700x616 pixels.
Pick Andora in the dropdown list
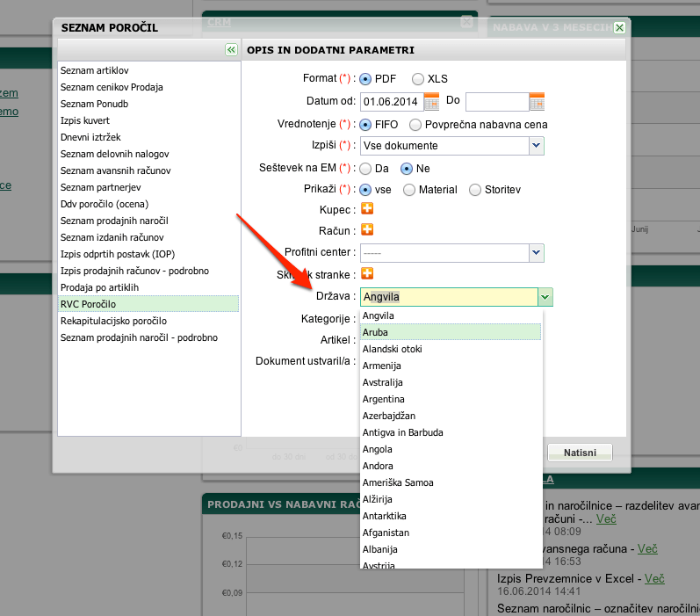pyautogui.click(x=451, y=466)
